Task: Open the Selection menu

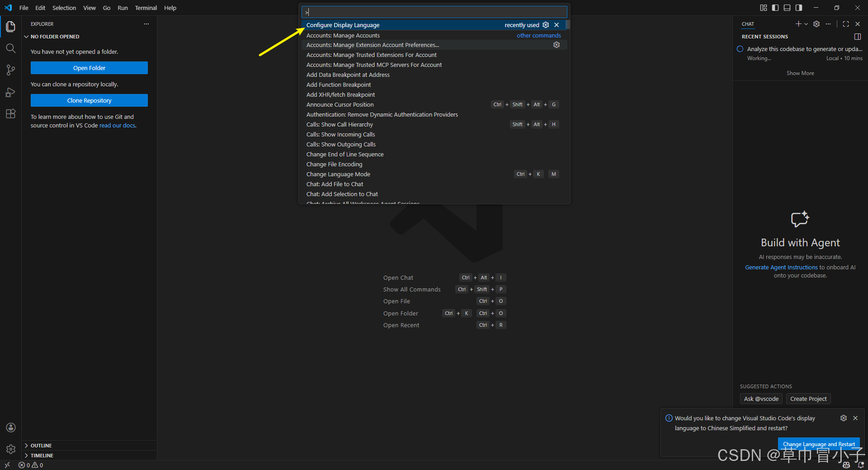Action: coord(64,8)
